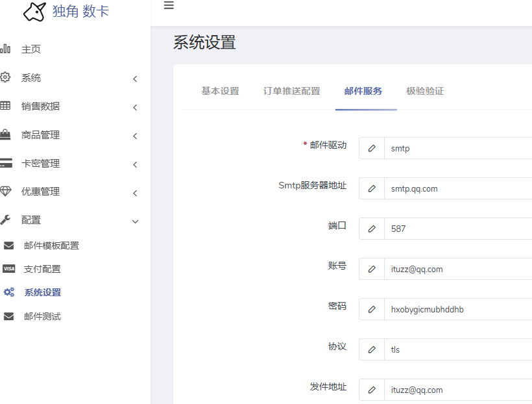Click the 协议 field label

337,346
